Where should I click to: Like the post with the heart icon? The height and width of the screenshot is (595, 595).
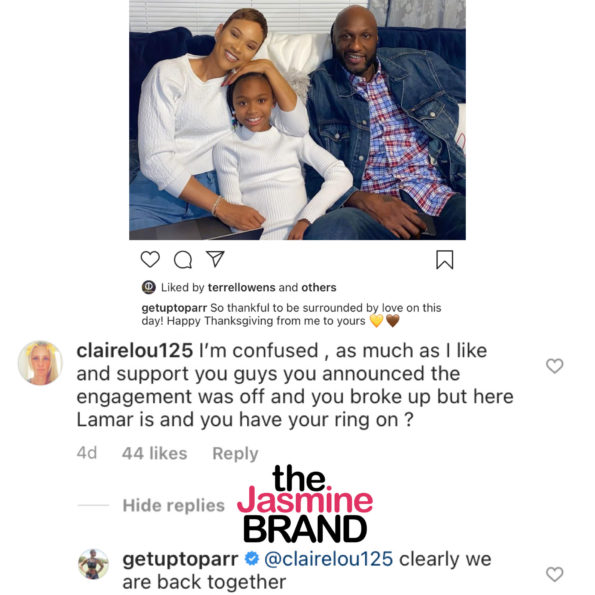150,260
